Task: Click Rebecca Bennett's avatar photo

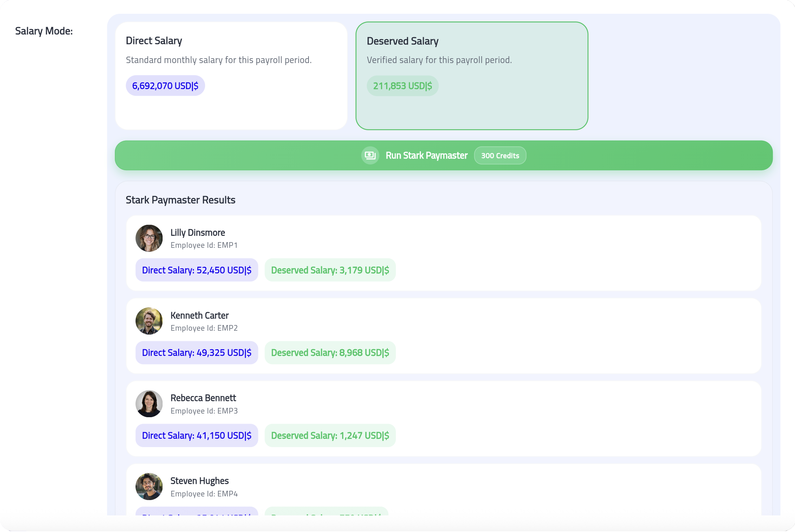Action: click(149, 404)
